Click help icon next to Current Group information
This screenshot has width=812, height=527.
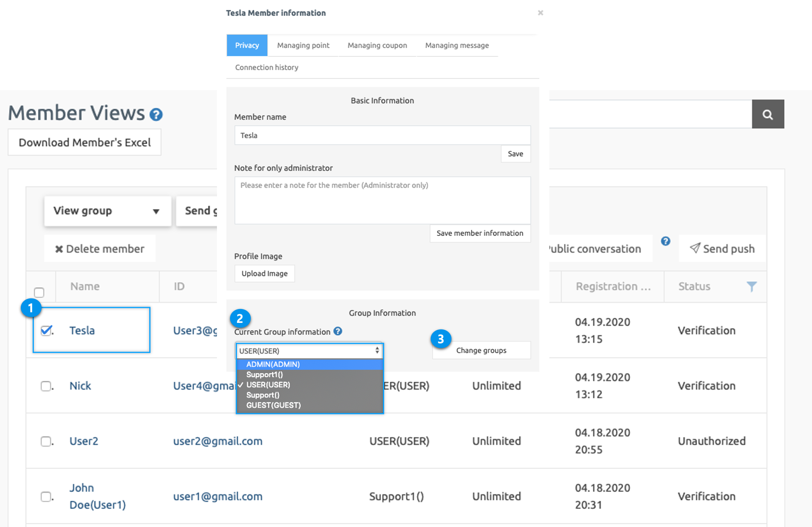tap(338, 331)
